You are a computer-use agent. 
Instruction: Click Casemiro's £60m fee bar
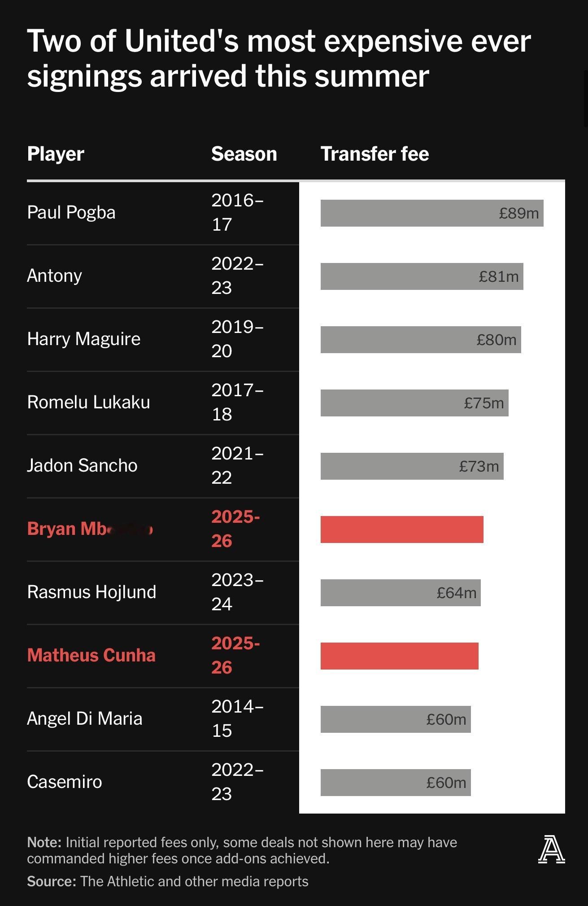click(396, 783)
